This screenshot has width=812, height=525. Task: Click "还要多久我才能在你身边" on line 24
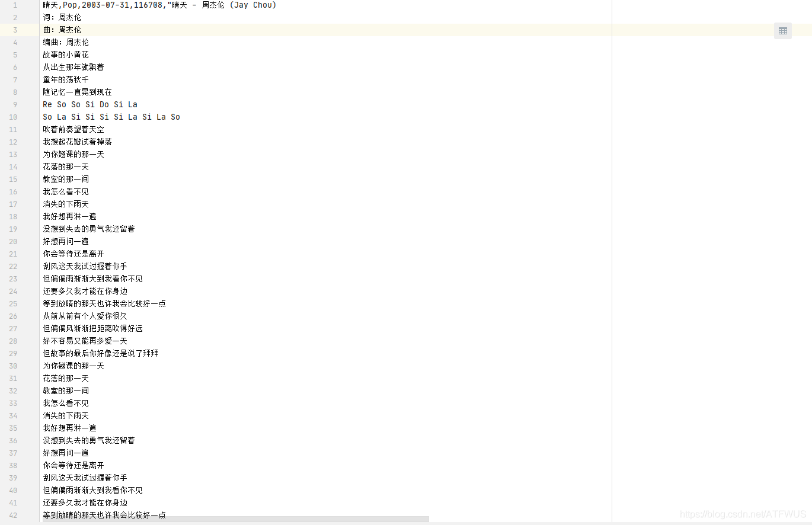pyautogui.click(x=85, y=291)
